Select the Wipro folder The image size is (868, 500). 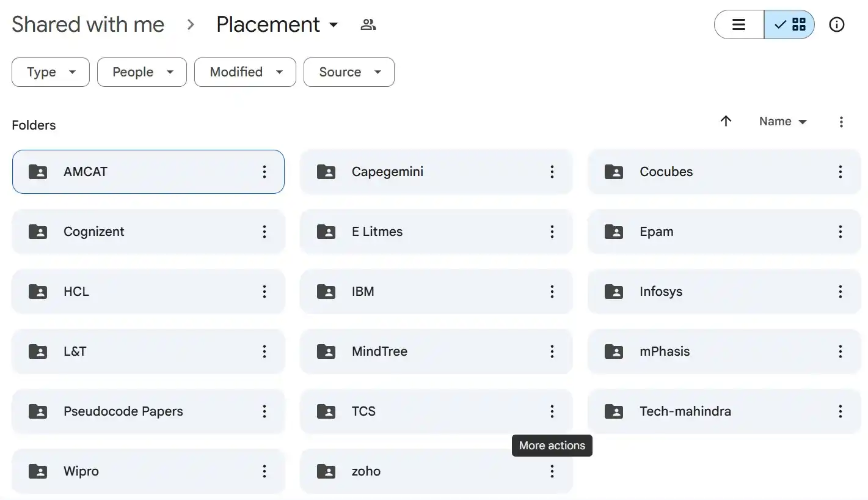tap(148, 471)
